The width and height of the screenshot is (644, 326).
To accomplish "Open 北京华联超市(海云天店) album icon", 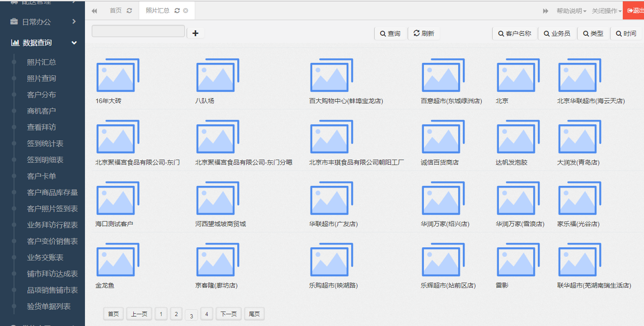I will click(579, 75).
